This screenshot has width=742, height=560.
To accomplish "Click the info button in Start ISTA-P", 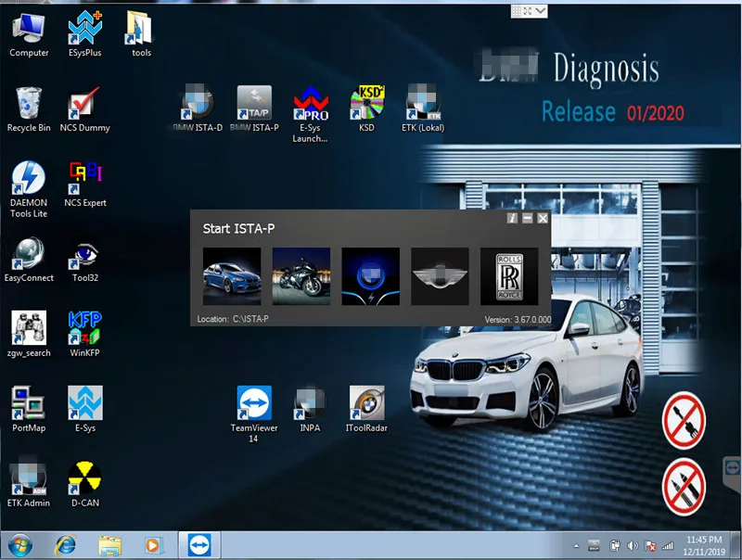I will (x=512, y=218).
